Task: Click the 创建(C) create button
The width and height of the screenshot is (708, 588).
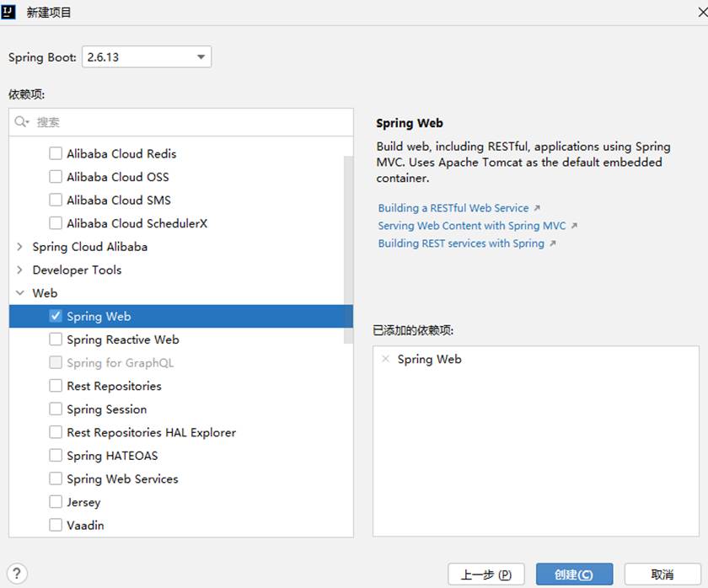Action: pos(574,574)
